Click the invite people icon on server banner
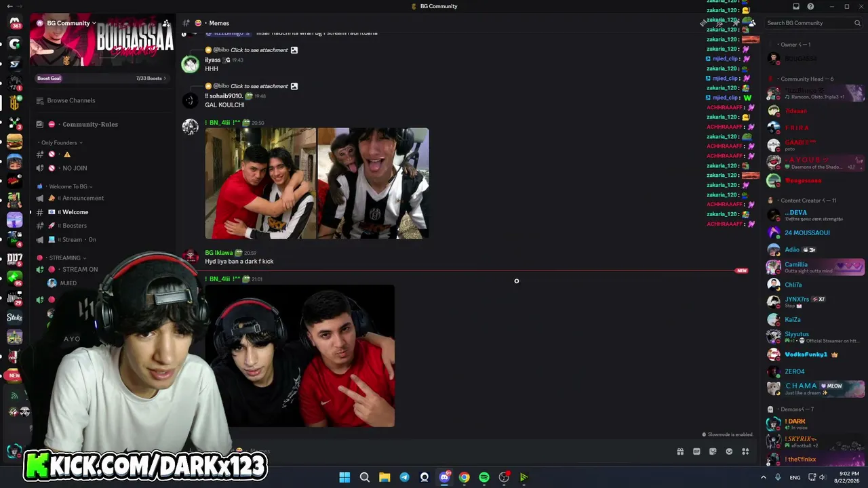 coord(166,23)
